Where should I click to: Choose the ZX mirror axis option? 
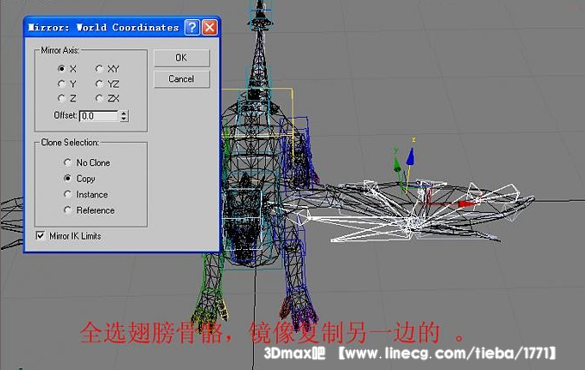pyautogui.click(x=99, y=98)
